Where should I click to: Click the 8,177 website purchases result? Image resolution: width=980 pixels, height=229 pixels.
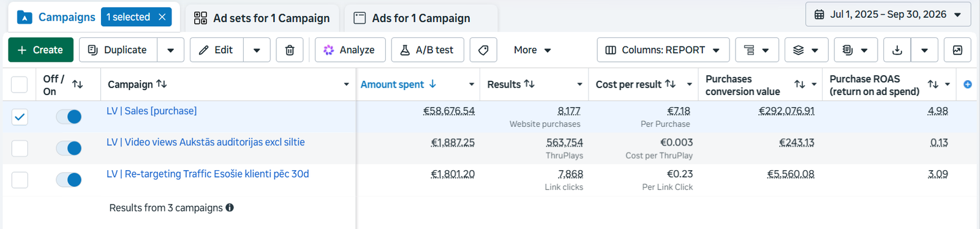click(569, 111)
